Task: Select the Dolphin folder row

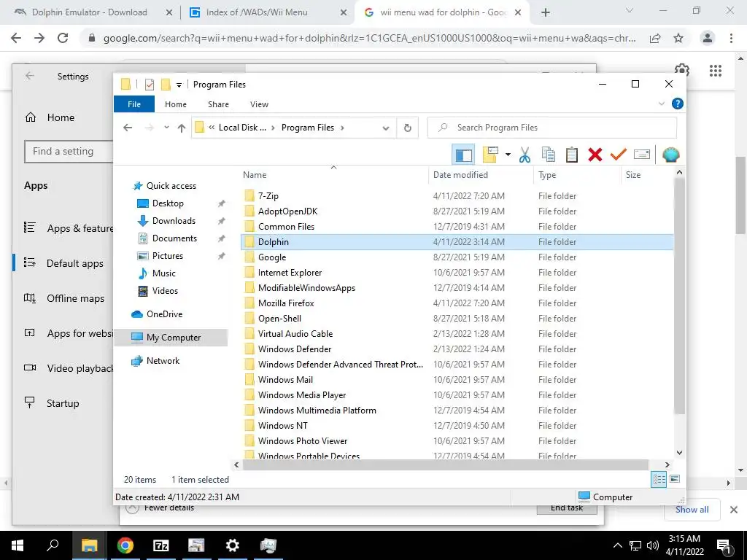Action: point(457,242)
